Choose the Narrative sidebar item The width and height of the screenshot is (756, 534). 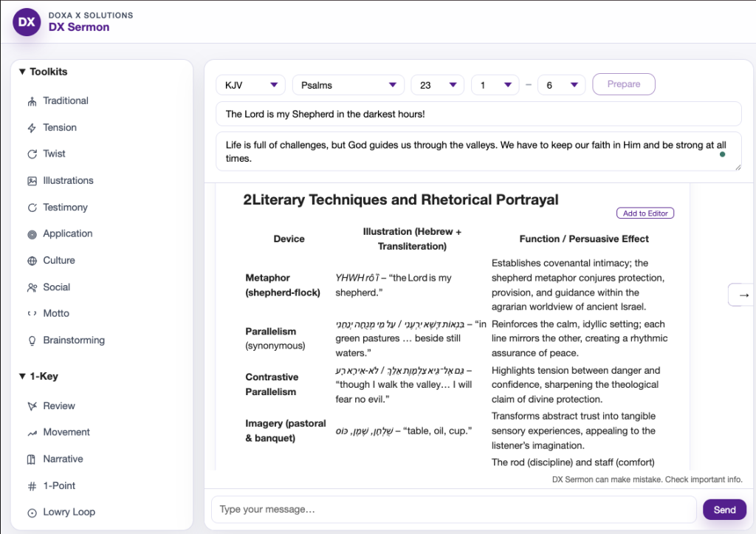[x=63, y=459]
